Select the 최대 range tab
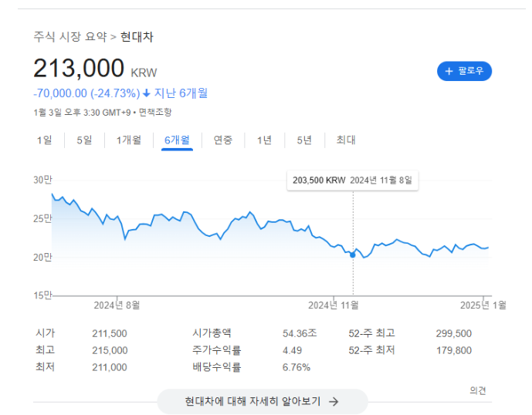 pos(346,140)
